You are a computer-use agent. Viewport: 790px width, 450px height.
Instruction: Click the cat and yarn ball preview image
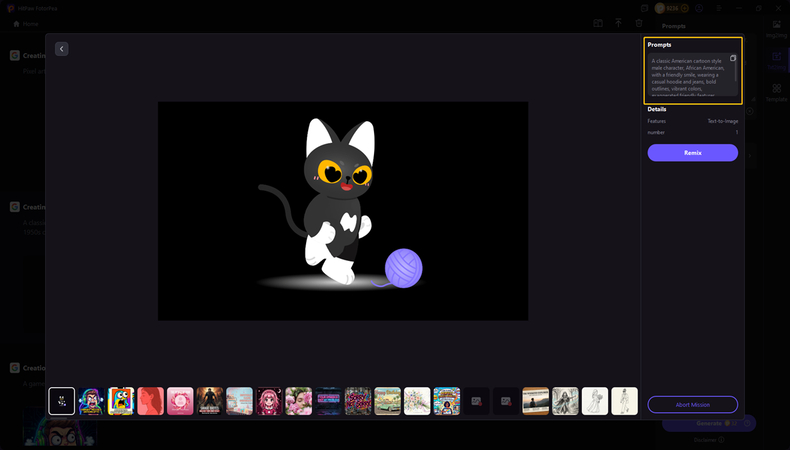coord(343,211)
